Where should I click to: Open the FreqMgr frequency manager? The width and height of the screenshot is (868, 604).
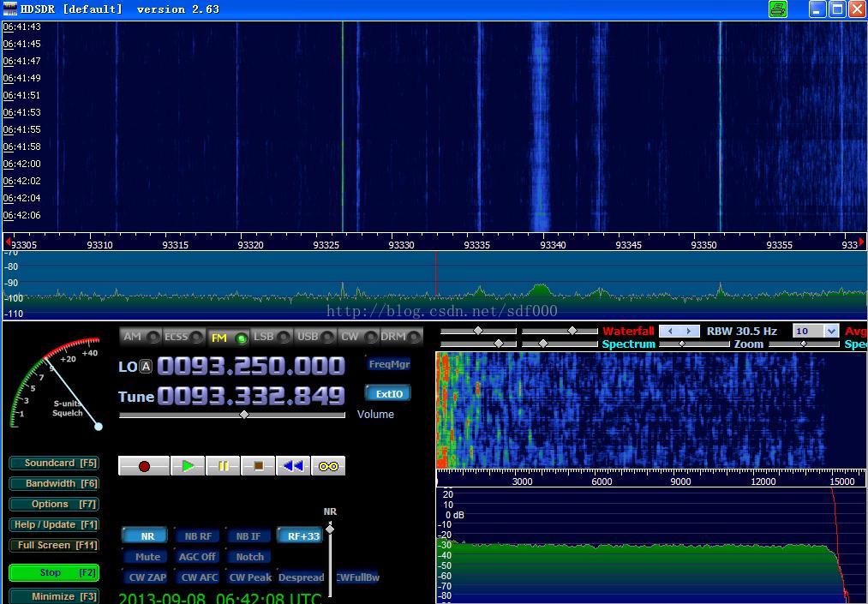[389, 364]
